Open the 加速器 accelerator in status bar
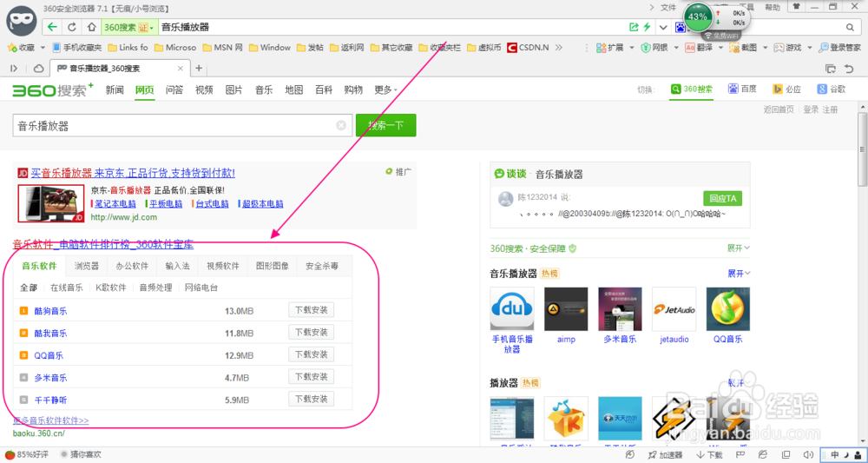 (x=665, y=454)
